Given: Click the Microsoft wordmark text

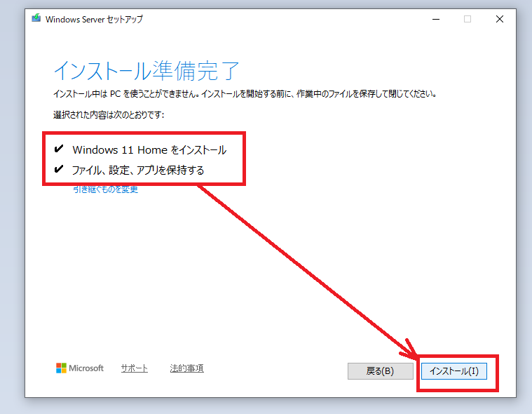Looking at the screenshot, I should coord(87,368).
